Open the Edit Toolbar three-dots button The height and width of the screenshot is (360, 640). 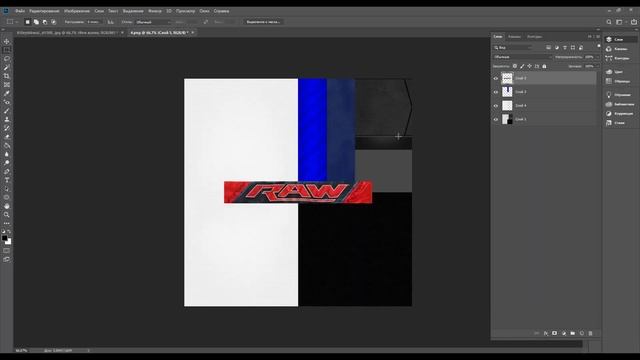click(x=7, y=223)
